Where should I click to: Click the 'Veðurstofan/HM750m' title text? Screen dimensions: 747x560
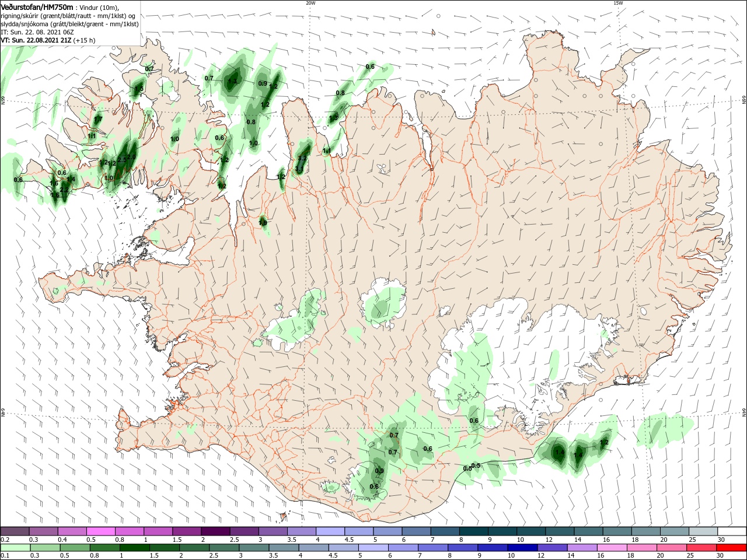click(x=37, y=6)
